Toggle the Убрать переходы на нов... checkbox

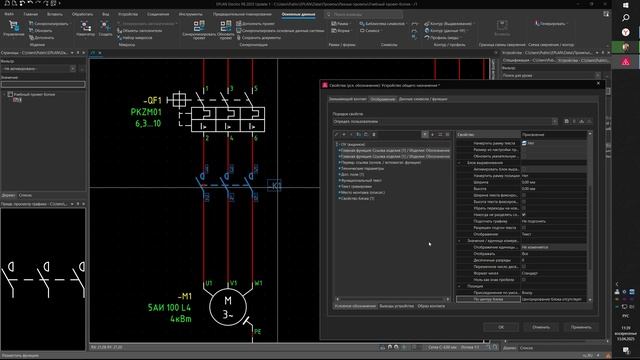pyautogui.click(x=524, y=208)
